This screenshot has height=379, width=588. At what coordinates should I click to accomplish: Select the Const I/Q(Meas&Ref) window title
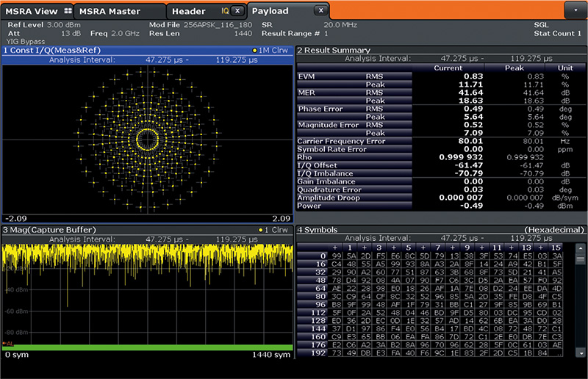coord(51,50)
